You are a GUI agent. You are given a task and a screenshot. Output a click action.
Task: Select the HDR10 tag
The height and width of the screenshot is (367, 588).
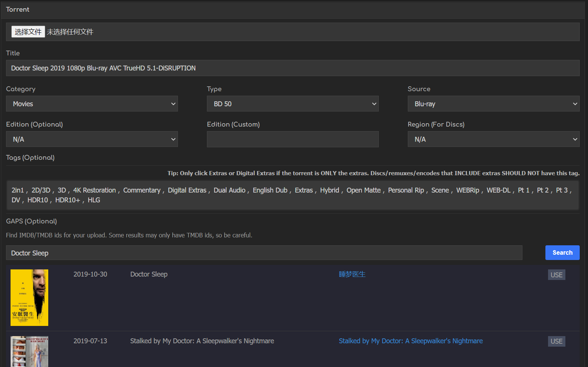click(x=38, y=200)
